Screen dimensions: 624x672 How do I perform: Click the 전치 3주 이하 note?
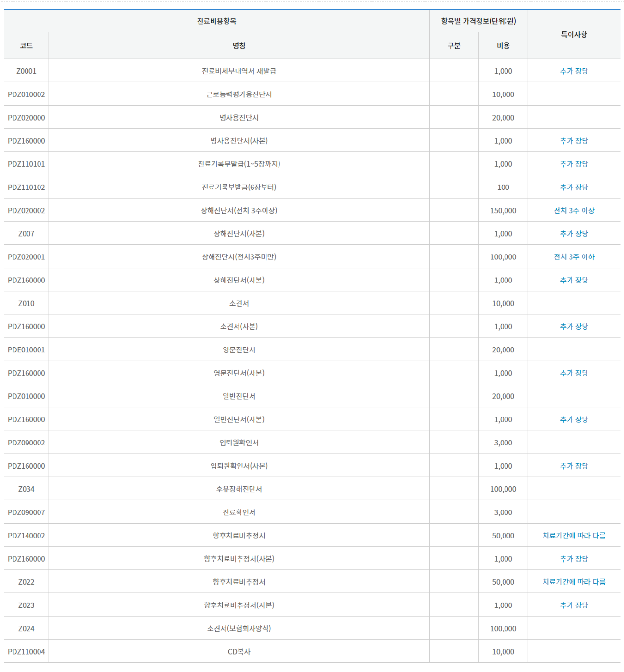click(x=574, y=257)
